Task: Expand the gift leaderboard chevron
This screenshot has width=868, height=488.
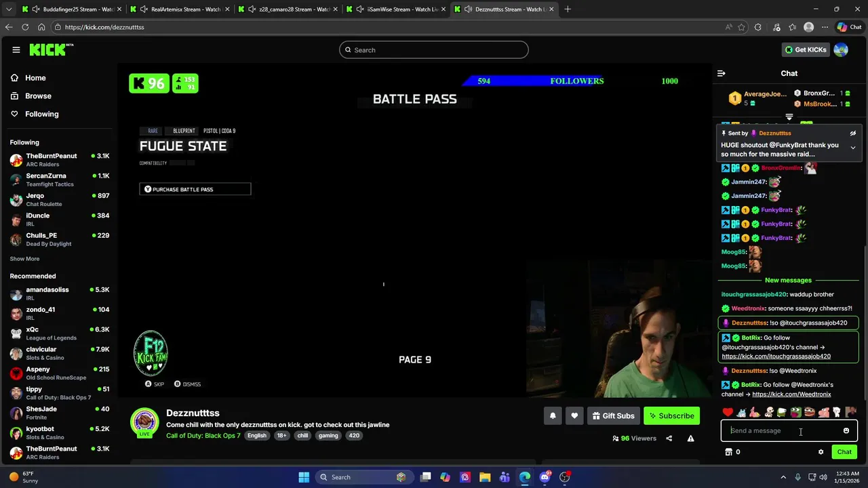Action: [x=789, y=117]
